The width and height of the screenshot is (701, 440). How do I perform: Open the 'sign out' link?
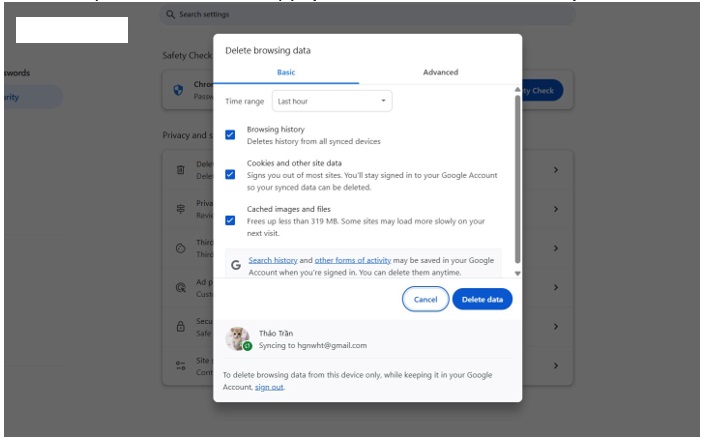(268, 387)
